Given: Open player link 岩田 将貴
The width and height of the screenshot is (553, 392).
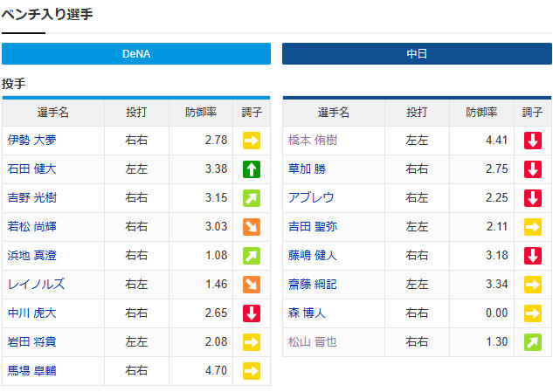Looking at the screenshot, I should (x=32, y=342).
